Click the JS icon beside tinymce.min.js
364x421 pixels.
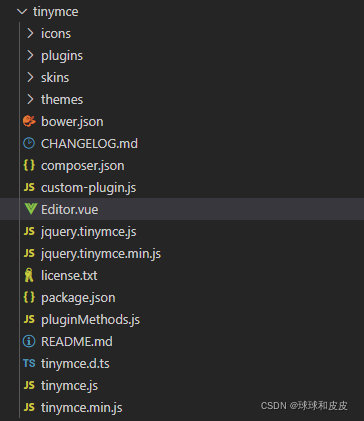tap(29, 407)
